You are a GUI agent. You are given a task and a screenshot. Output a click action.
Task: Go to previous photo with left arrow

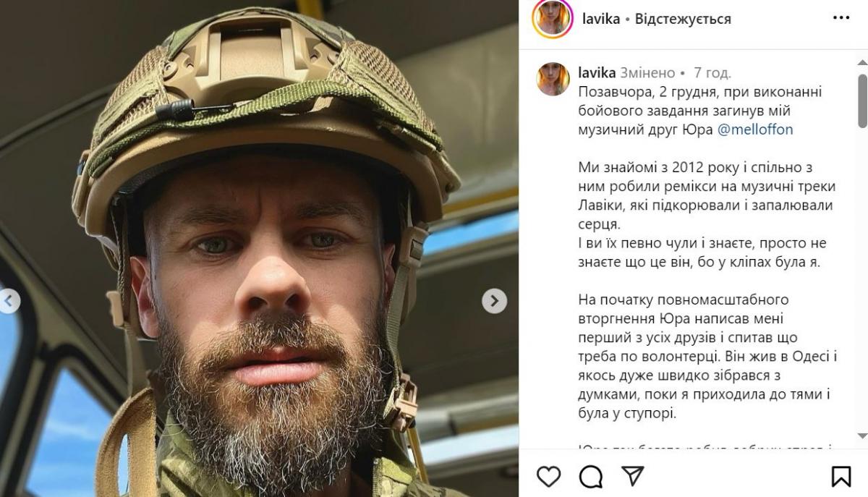coord(9,300)
